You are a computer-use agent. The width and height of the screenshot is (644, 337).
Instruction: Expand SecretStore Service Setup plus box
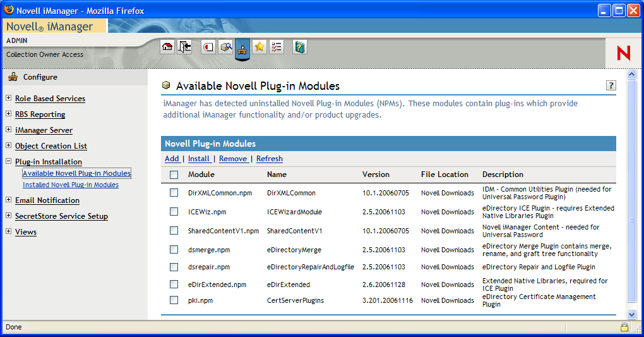pyautogui.click(x=8, y=215)
